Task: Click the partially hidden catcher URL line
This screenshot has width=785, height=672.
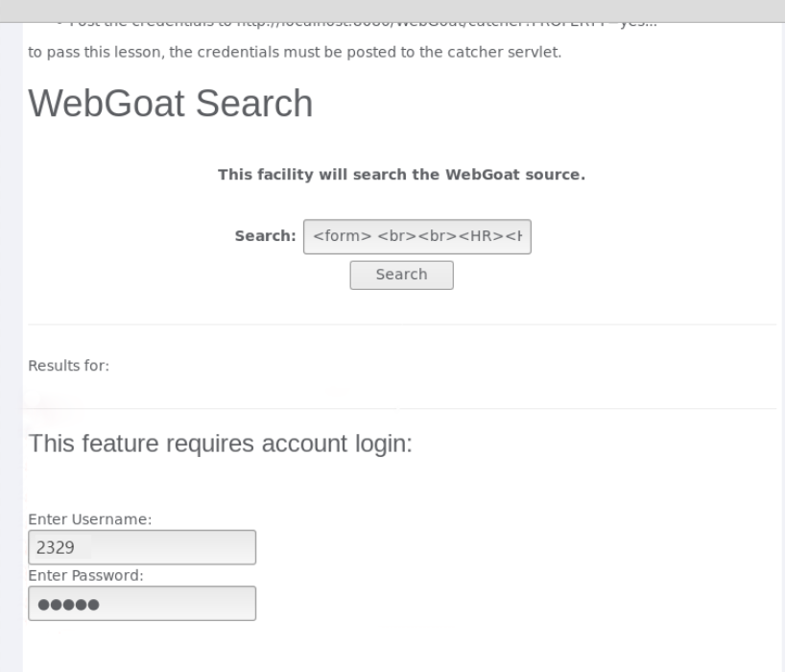Action: point(363,23)
